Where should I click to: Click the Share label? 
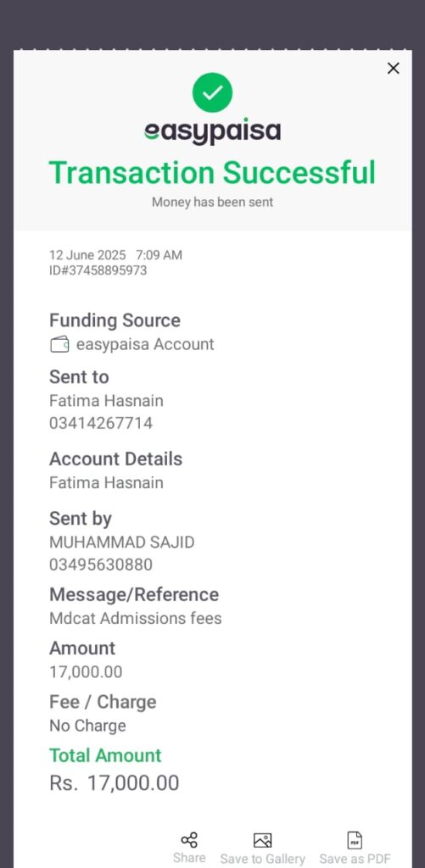click(x=189, y=858)
